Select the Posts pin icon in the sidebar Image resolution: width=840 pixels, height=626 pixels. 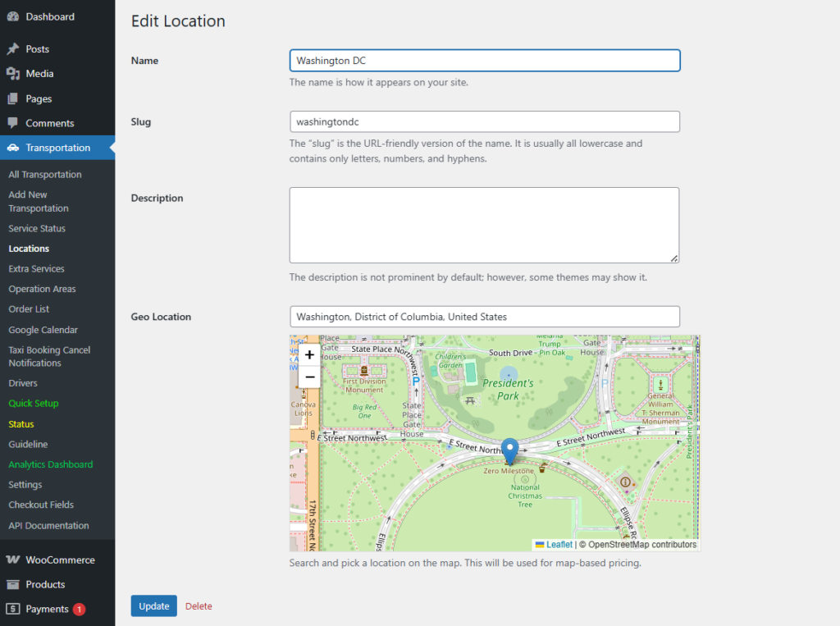click(11, 48)
